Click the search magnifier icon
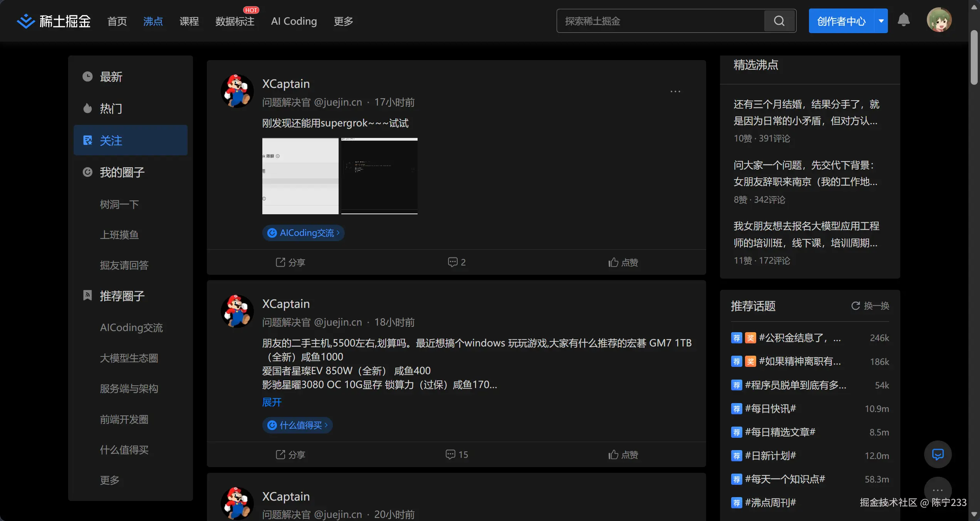 point(779,21)
